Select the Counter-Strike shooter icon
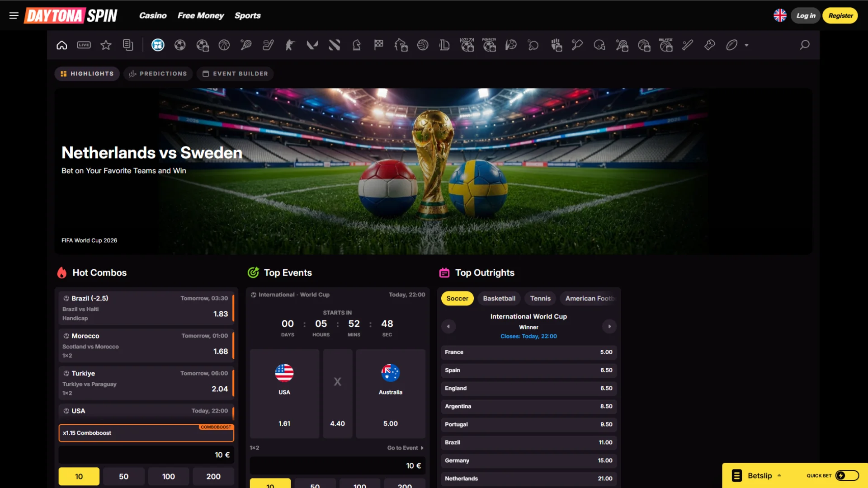868x488 pixels. [290, 45]
